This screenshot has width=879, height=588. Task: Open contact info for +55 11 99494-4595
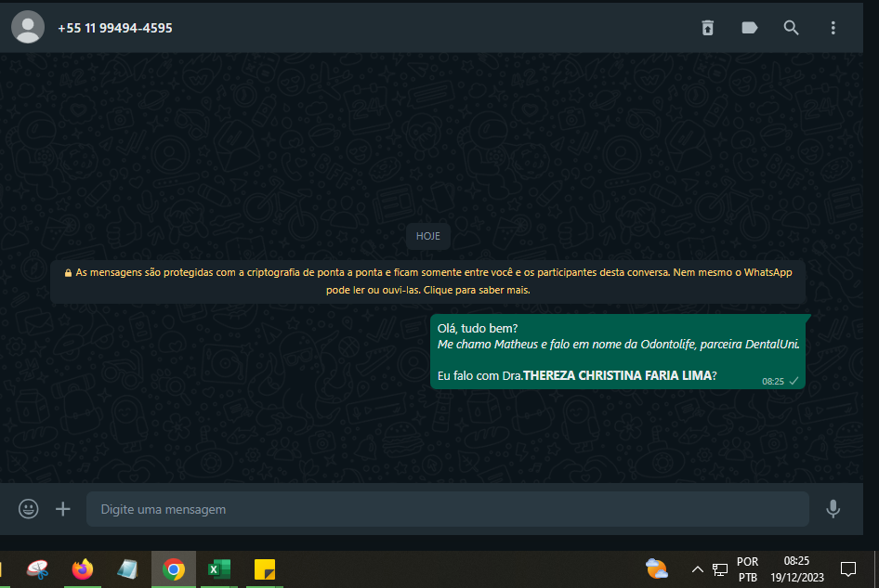(115, 28)
